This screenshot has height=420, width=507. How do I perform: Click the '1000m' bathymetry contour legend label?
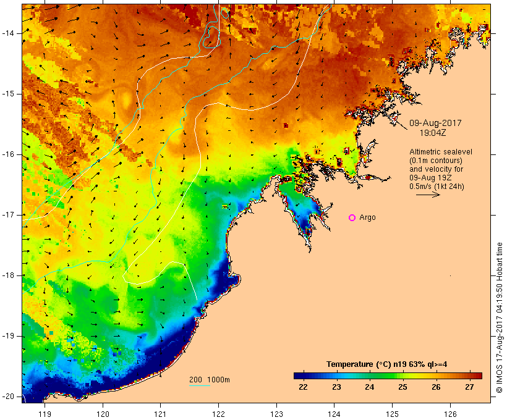pos(219,380)
